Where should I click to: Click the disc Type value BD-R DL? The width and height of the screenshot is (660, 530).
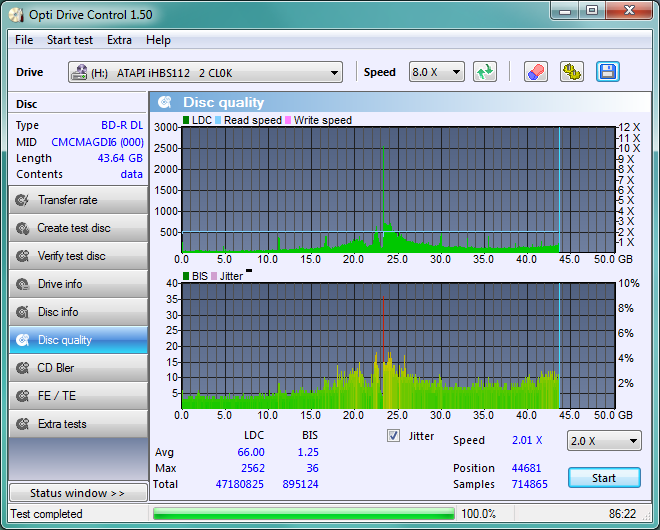pyautogui.click(x=122, y=125)
